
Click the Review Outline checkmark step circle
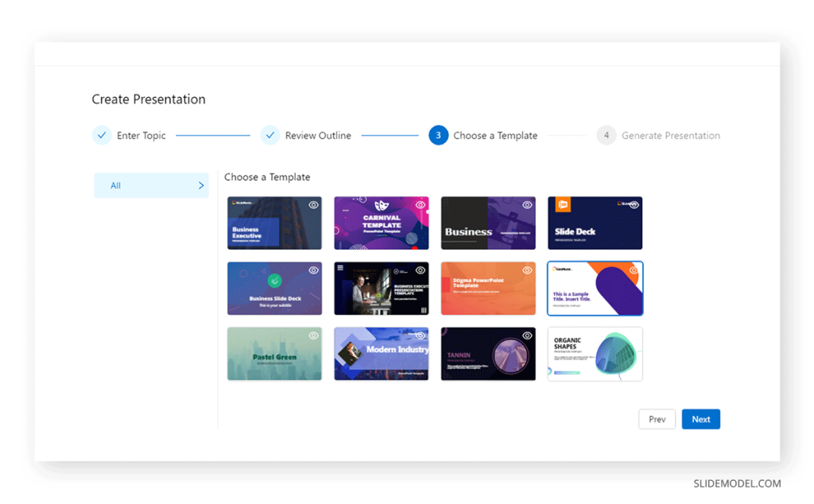click(x=270, y=135)
